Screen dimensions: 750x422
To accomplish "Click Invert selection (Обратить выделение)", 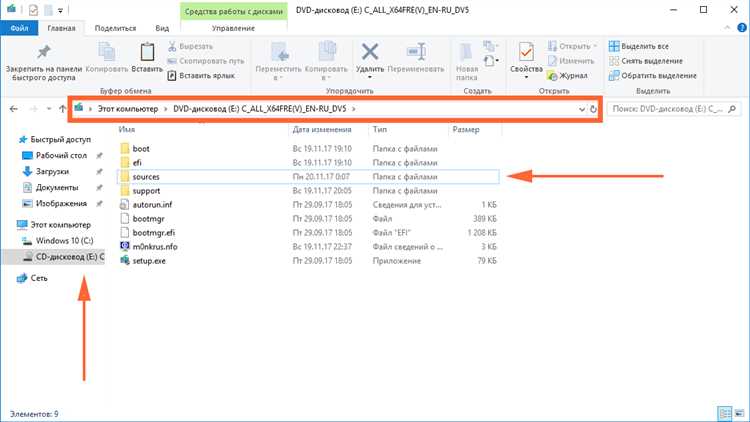I will coord(653,76).
